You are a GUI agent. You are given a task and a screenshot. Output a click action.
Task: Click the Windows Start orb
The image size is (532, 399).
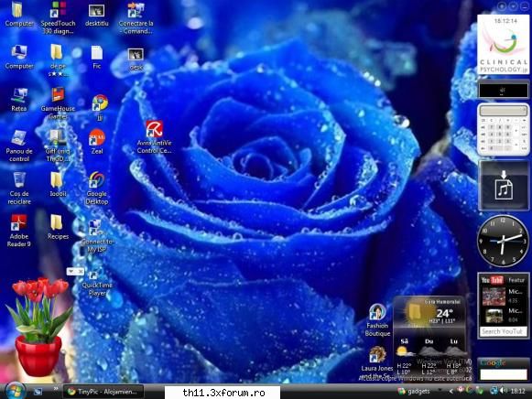click(x=15, y=391)
